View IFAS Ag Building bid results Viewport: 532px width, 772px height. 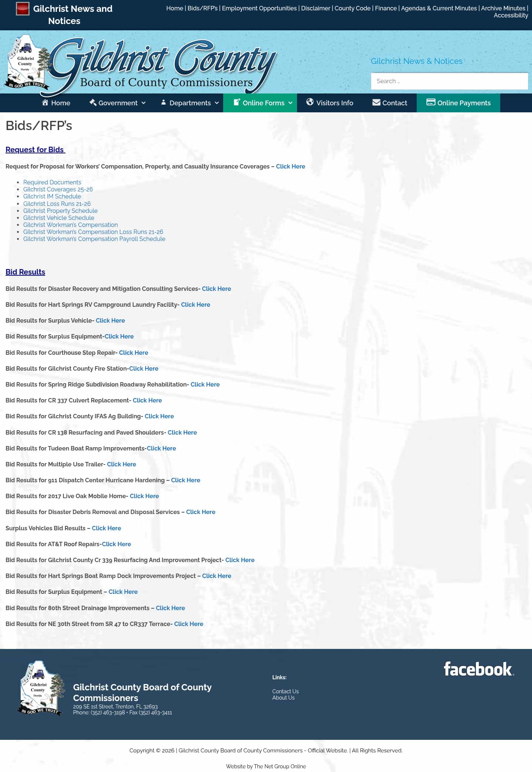[x=159, y=416]
